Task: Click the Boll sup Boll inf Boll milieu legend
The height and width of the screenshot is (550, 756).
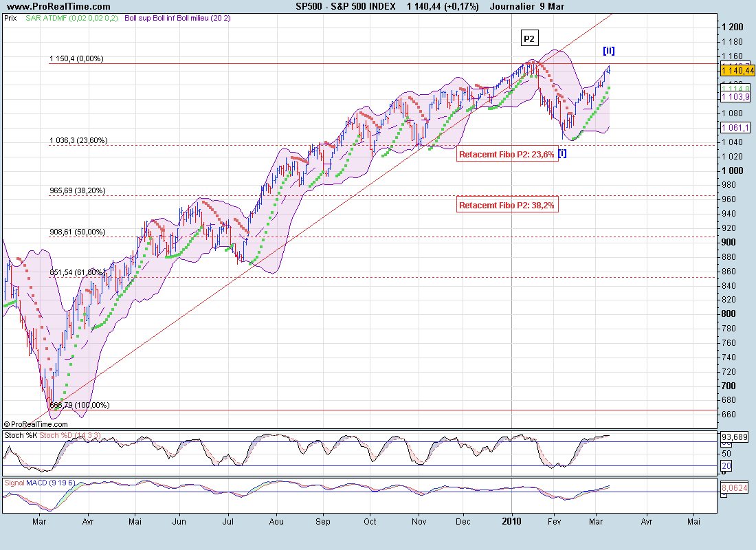Action: coord(177,19)
